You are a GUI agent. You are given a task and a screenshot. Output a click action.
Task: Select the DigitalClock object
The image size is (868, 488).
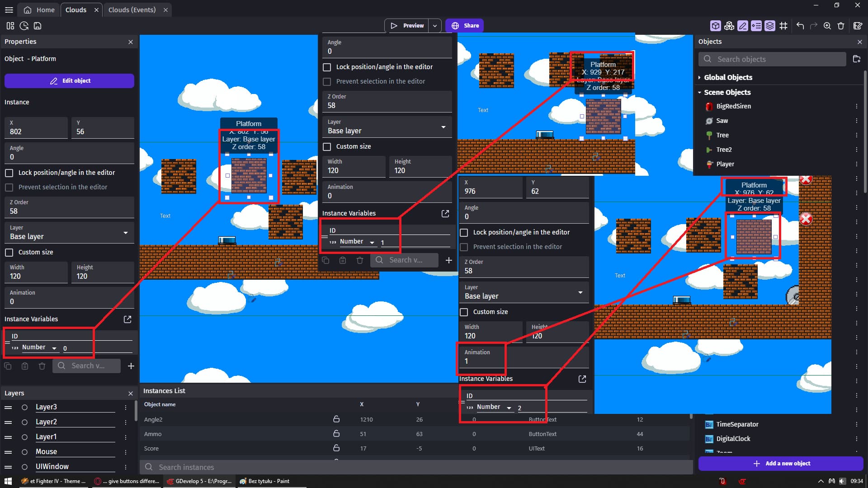point(733,439)
